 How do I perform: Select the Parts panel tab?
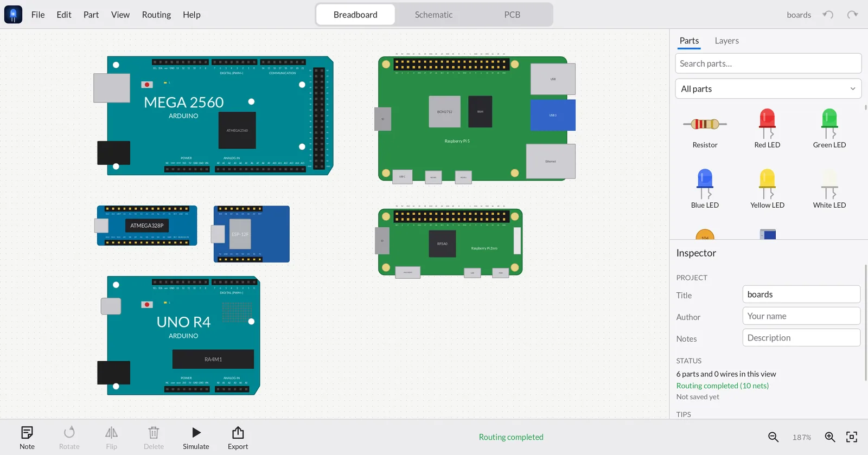[689, 41]
